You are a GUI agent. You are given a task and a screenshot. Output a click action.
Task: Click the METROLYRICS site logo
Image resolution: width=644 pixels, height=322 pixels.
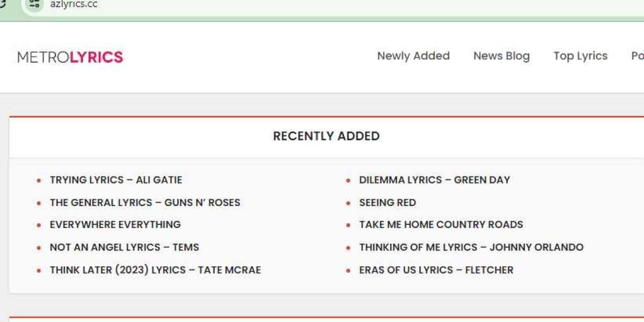[x=71, y=56]
